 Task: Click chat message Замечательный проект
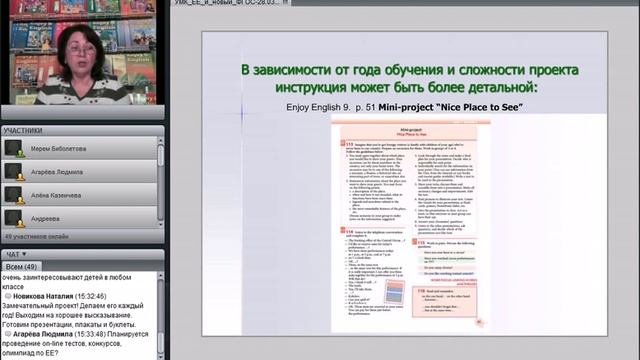[x=73, y=315]
